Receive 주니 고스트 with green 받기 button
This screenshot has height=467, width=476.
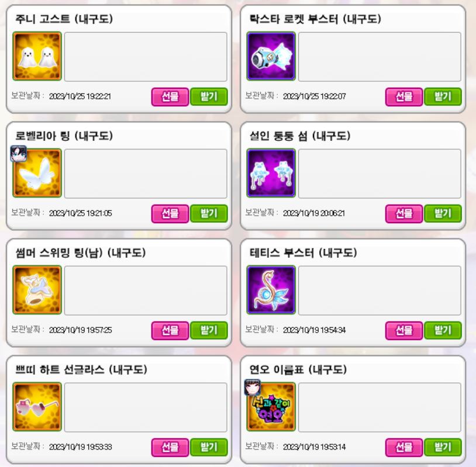pos(209,97)
